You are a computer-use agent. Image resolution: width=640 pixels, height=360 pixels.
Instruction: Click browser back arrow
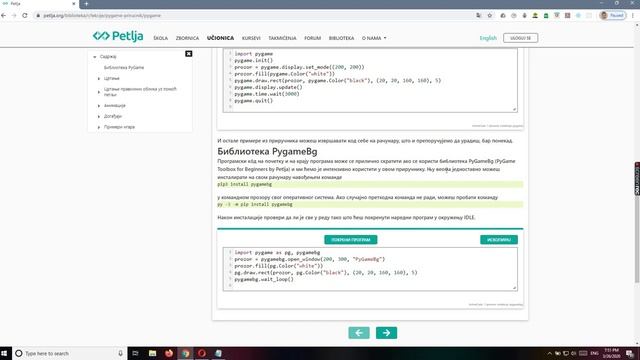click(4, 16)
